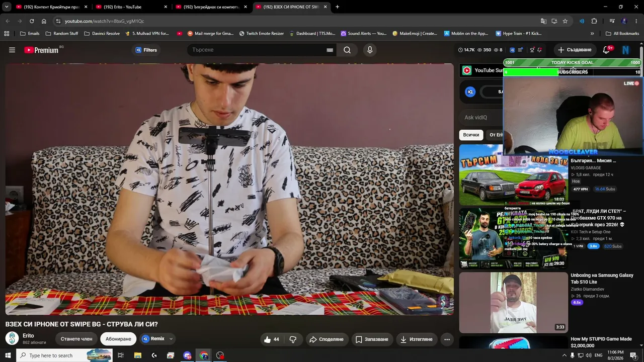Go to the browser home page

pyautogui.click(x=44, y=21)
